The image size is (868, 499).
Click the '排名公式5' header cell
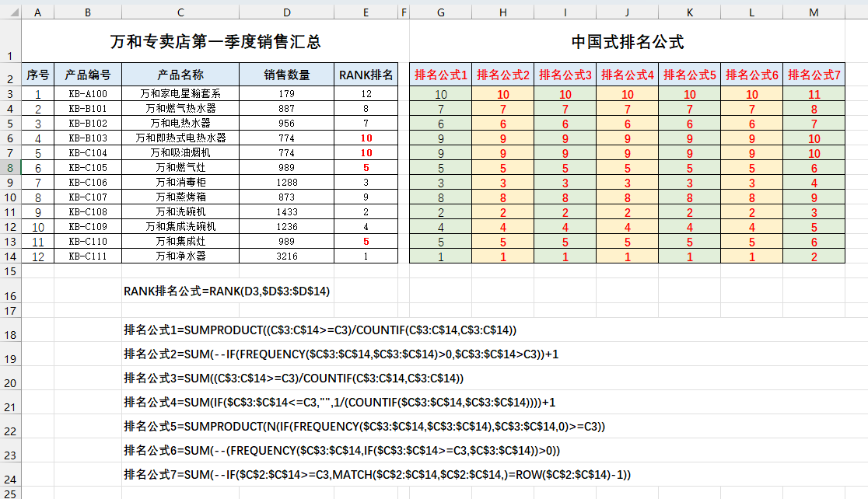690,75
